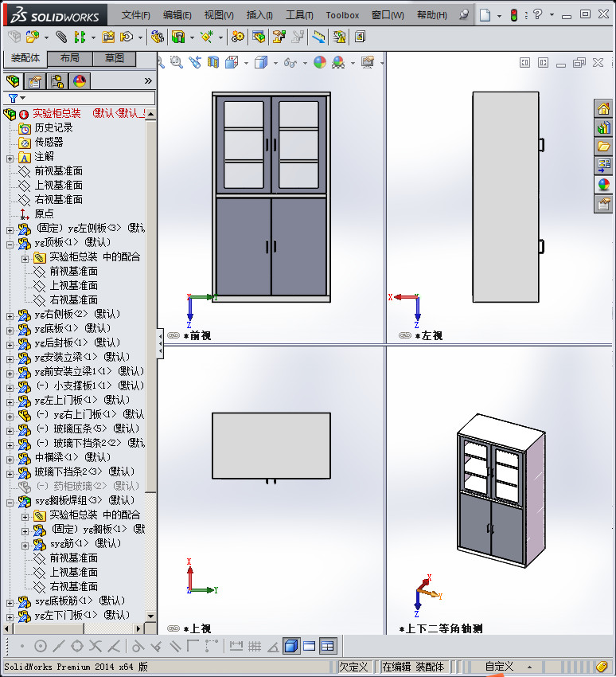The width and height of the screenshot is (616, 677).
Task: Expand the syg筋<1> sub-node
Action: 25,546
